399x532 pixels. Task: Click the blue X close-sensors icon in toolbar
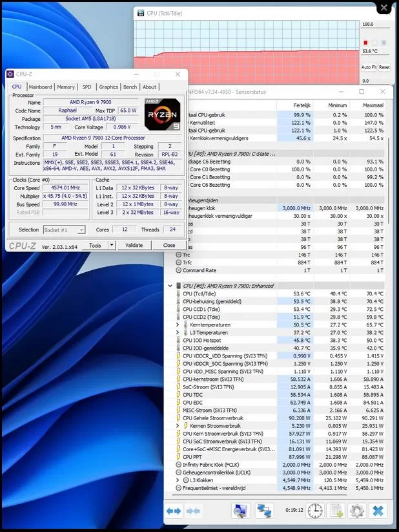coord(378,511)
